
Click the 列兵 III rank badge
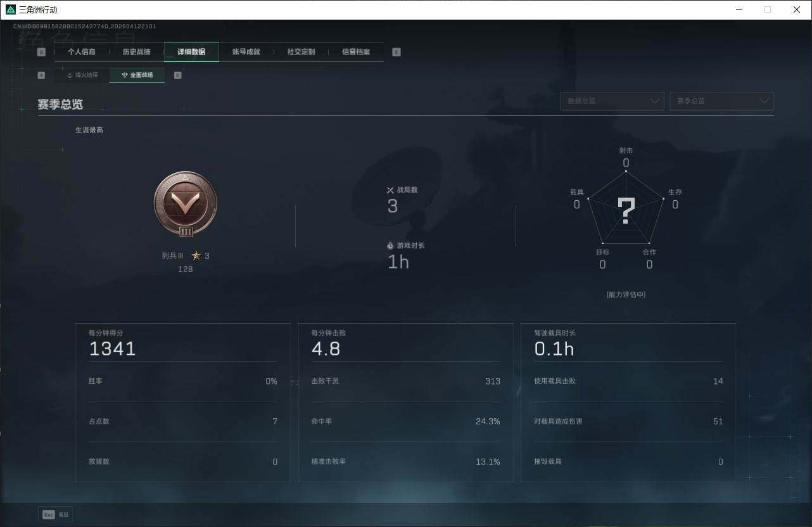pyautogui.click(x=186, y=205)
